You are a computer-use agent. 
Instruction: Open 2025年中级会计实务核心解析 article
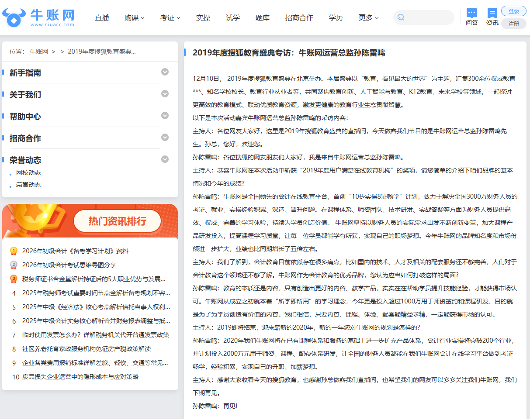coord(96,321)
